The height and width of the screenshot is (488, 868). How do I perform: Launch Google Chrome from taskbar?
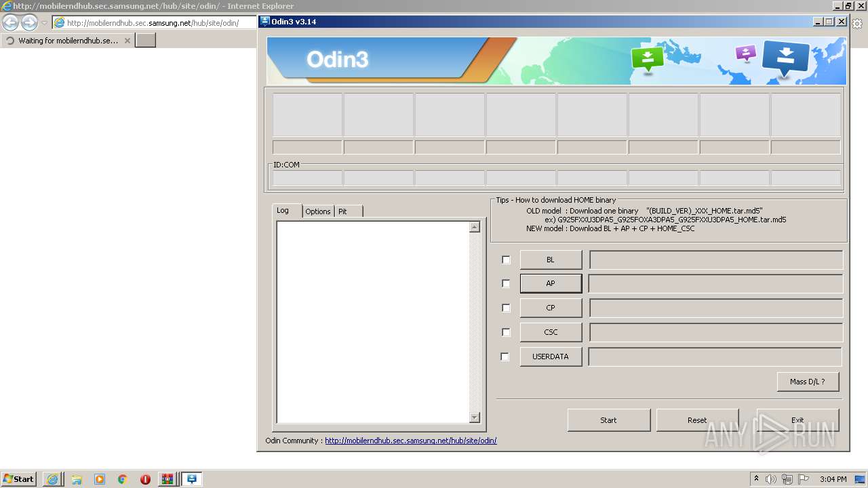point(123,479)
